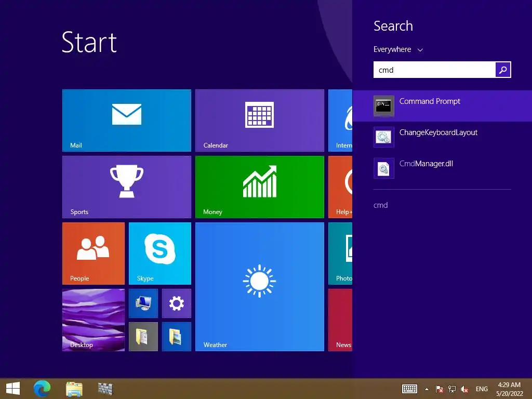The height and width of the screenshot is (399, 532).
Task: Click the search box containing cmd
Action: tap(434, 70)
